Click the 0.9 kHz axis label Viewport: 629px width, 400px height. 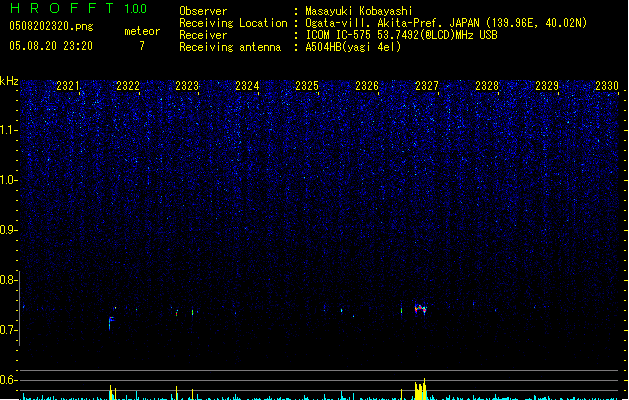[9, 230]
